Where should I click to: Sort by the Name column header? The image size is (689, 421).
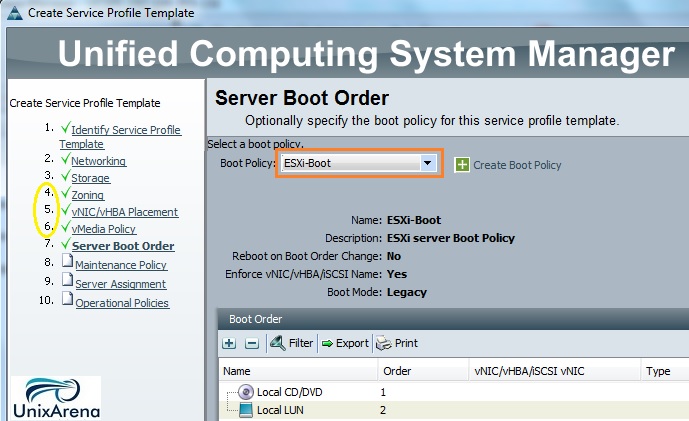pyautogui.click(x=298, y=371)
